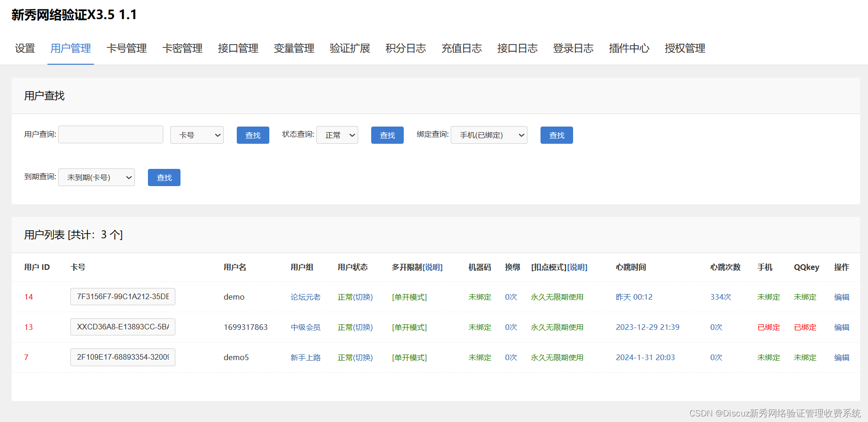Click heartbeat time 昨天 00:12
The width and height of the screenshot is (868, 422).
634,297
